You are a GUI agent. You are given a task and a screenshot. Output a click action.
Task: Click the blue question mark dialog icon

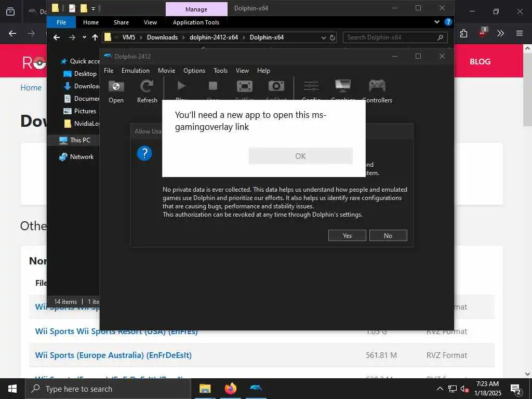pos(144,153)
